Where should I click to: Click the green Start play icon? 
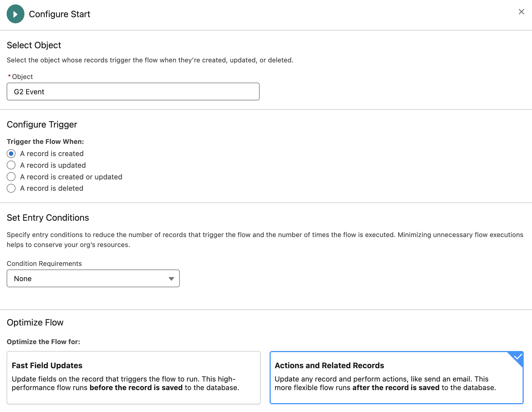[16, 14]
